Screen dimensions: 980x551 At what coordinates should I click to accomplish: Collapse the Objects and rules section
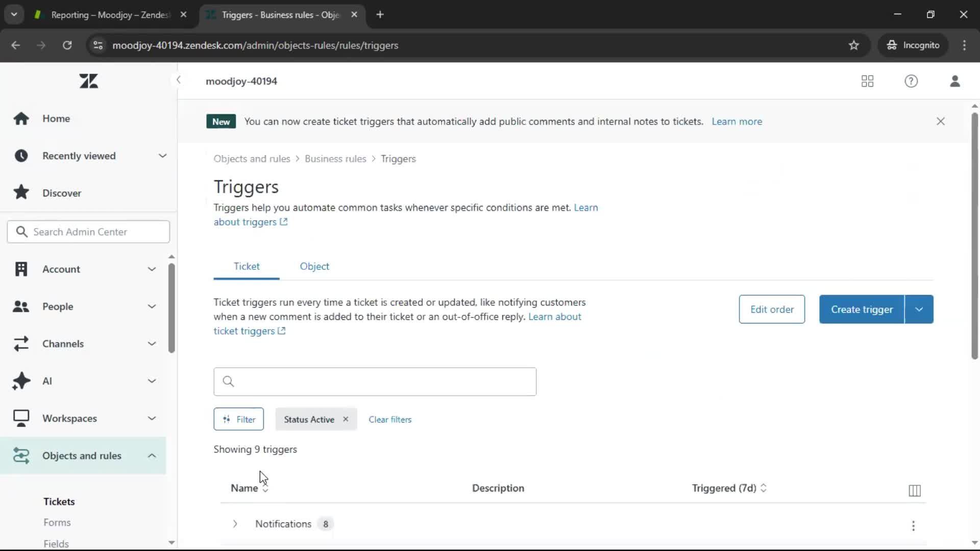coord(152,456)
